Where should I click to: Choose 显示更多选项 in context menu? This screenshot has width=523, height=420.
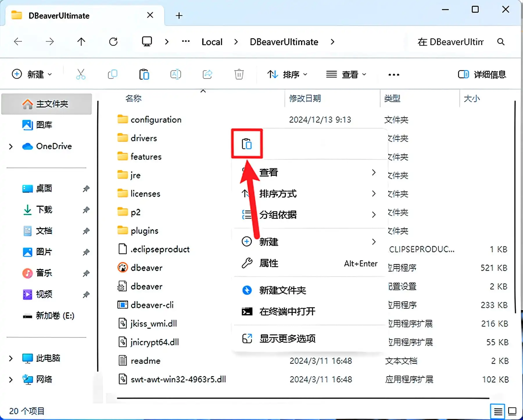(309, 338)
